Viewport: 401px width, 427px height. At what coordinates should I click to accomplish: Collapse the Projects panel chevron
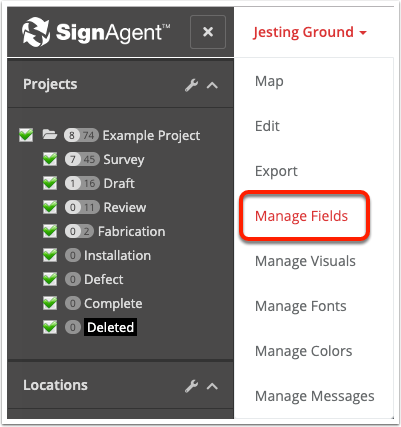212,86
